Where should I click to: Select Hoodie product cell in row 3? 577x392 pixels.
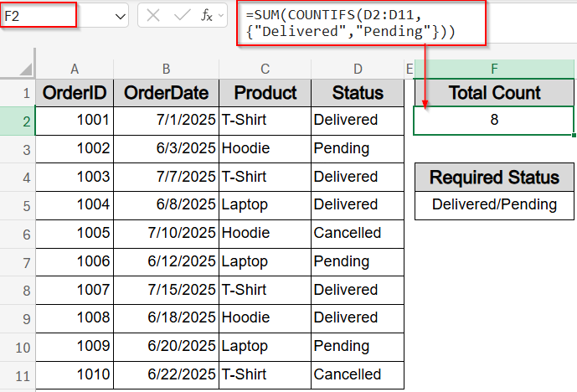pos(265,149)
